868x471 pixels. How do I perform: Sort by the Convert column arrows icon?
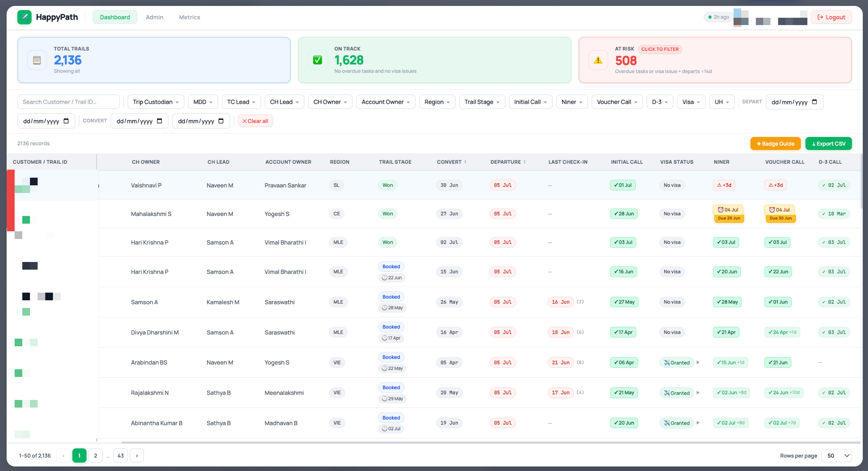tap(465, 162)
